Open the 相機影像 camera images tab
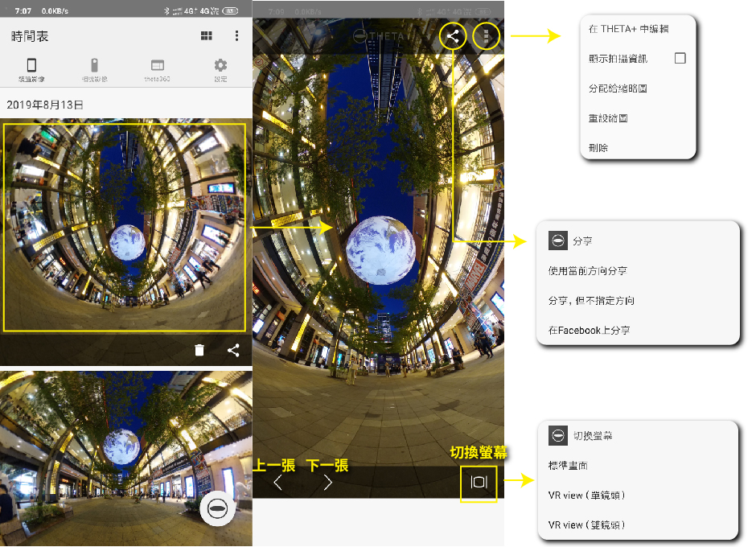 point(94,70)
